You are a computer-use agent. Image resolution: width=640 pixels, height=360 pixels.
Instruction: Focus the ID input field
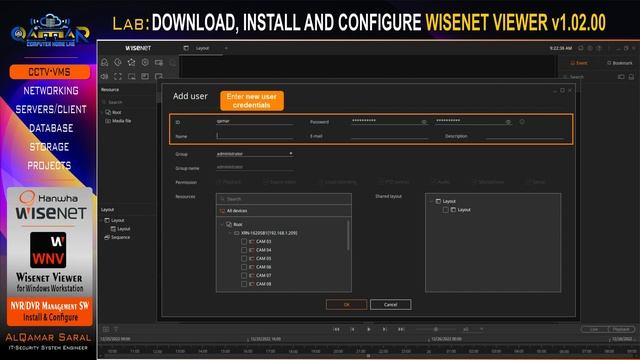(255, 121)
